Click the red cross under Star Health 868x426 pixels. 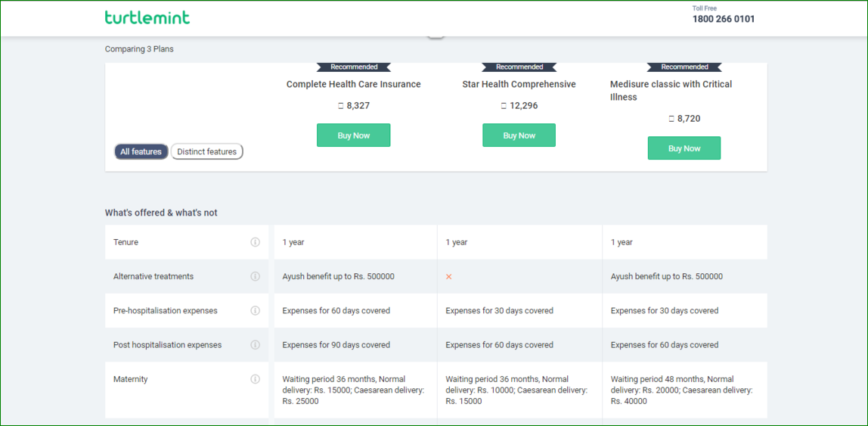pos(449,276)
